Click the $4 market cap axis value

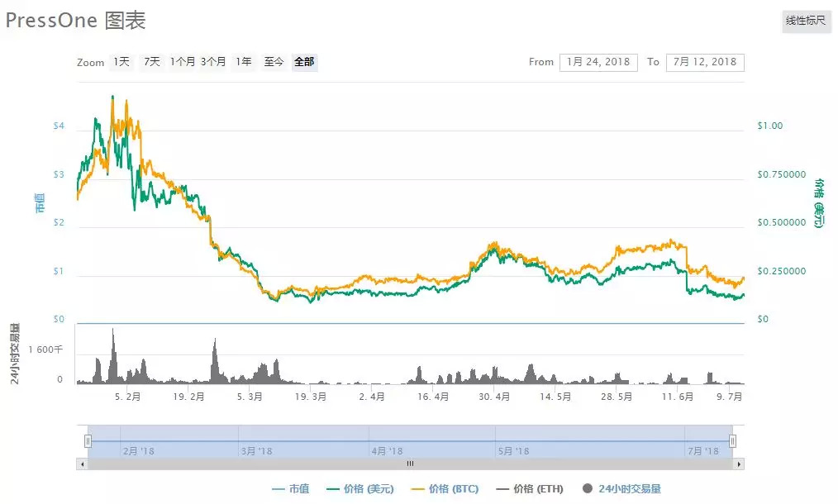click(59, 126)
